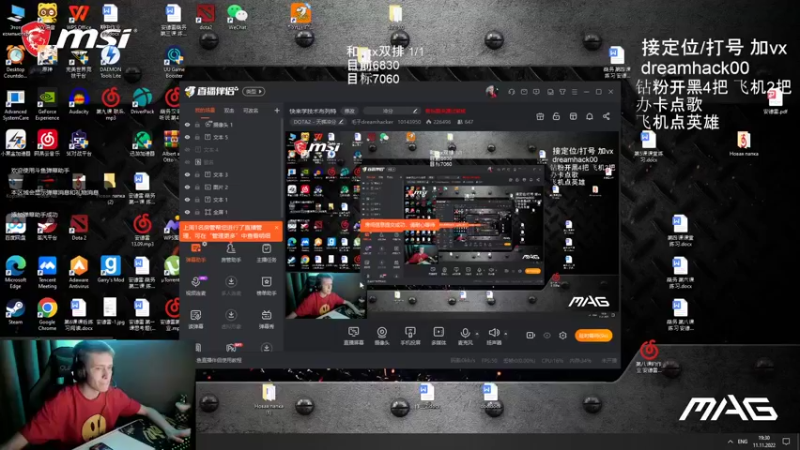This screenshot has width=800, height=450.
Task: Open Steam desktop shortcut
Action: click(x=15, y=312)
